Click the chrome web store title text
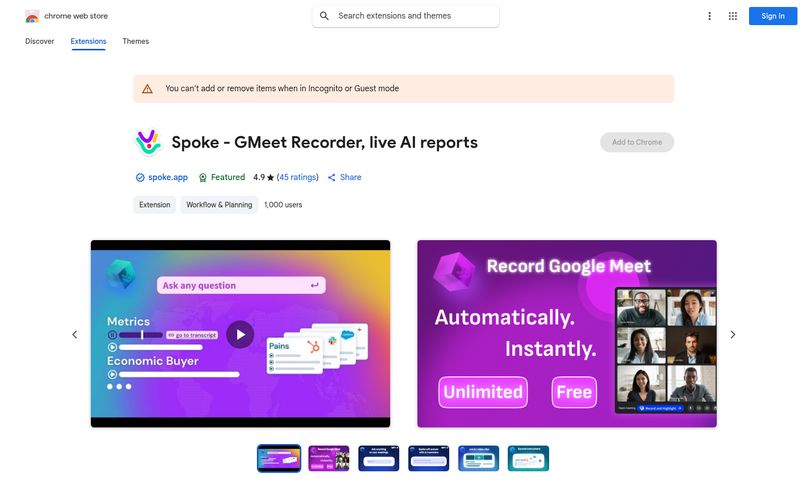This screenshot has width=800, height=496. pos(76,16)
